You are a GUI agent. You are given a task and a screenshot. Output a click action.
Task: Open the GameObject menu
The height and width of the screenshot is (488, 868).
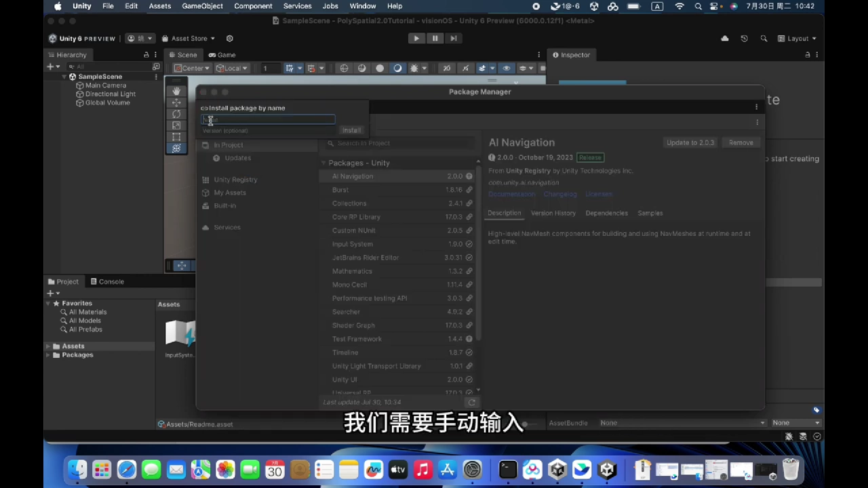click(x=202, y=6)
